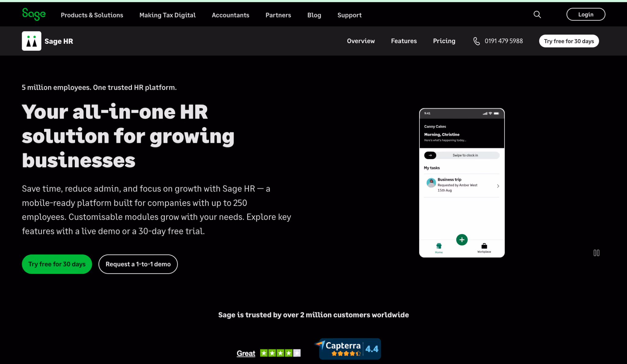
Task: Click the Sage HR product name
Action: (59, 41)
